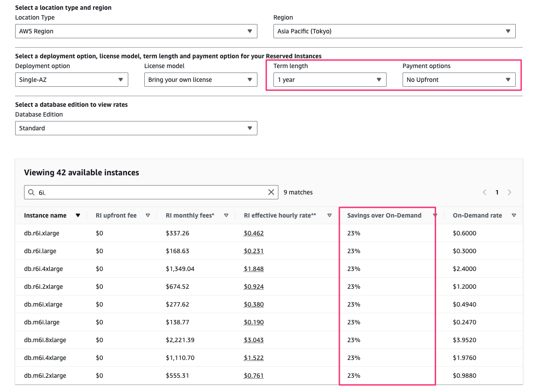This screenshot has height=392, width=538.
Task: Click monthly fee $337.26
Action: click(x=177, y=233)
